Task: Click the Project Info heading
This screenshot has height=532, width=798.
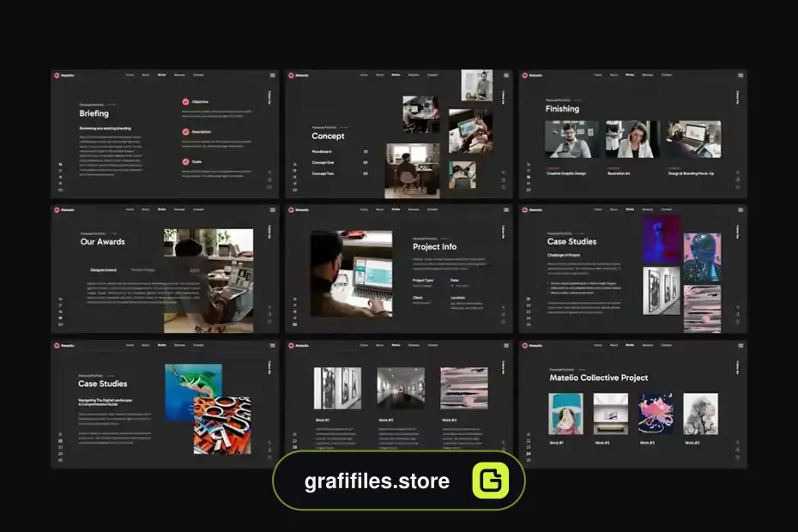Action: pyautogui.click(x=435, y=247)
